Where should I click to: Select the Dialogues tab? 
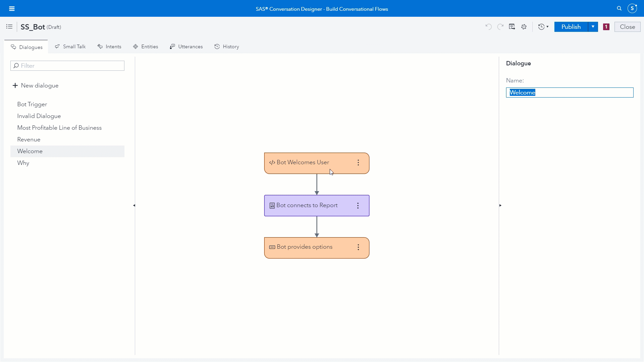tap(27, 46)
